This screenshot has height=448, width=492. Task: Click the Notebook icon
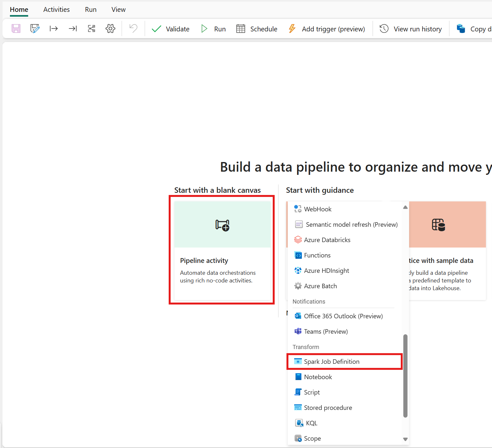(298, 377)
